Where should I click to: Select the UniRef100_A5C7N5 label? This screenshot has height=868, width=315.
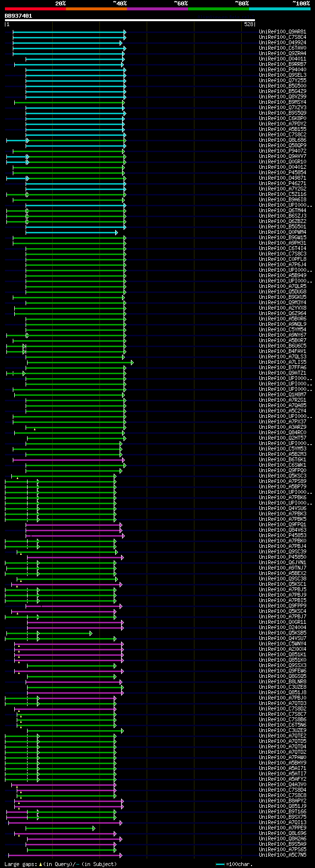[x=283, y=855]
